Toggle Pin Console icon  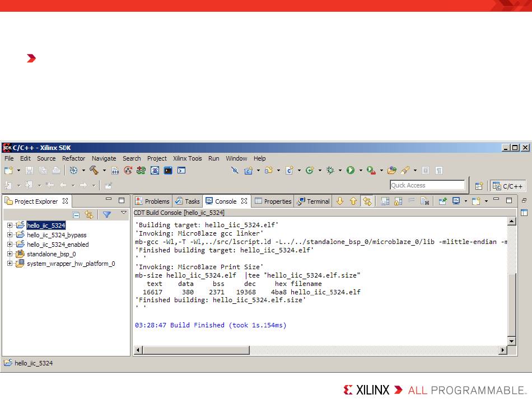[x=442, y=201]
